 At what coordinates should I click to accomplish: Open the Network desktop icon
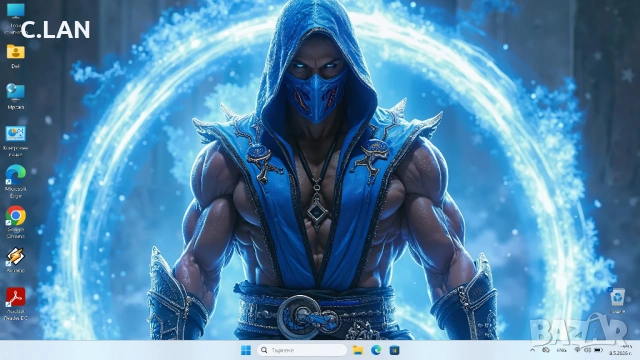coord(16,96)
